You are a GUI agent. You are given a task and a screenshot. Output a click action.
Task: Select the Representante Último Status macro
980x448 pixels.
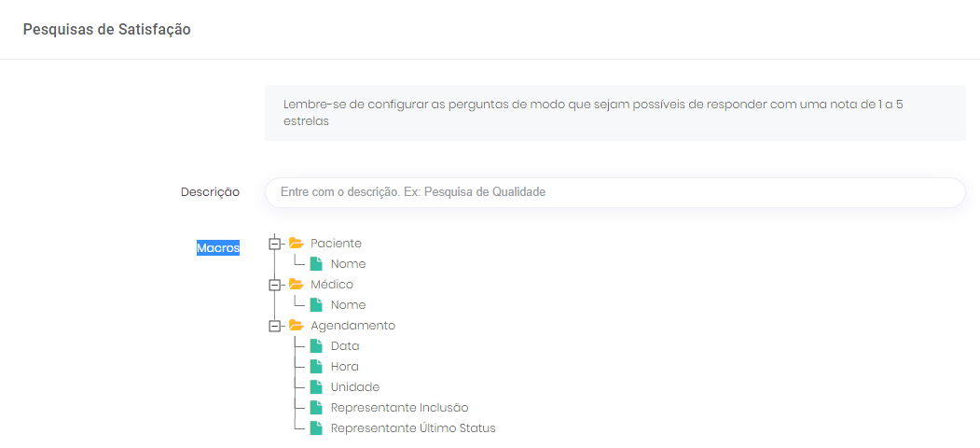(413, 428)
